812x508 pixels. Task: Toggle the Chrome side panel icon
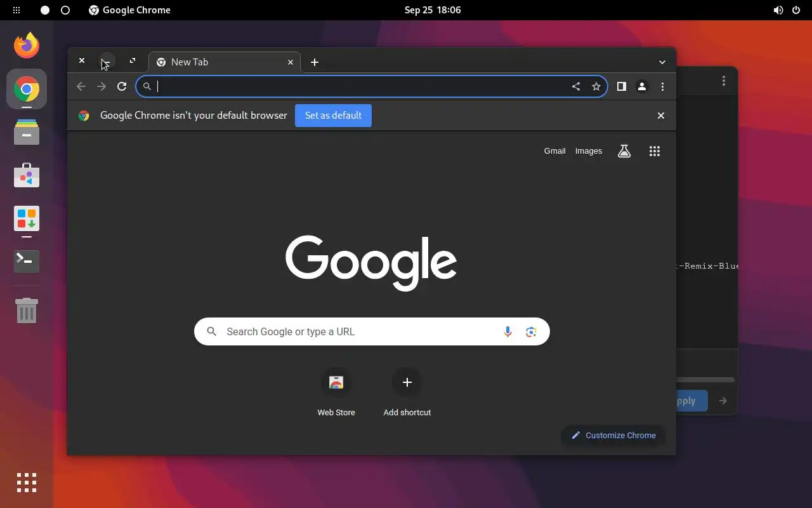(622, 86)
